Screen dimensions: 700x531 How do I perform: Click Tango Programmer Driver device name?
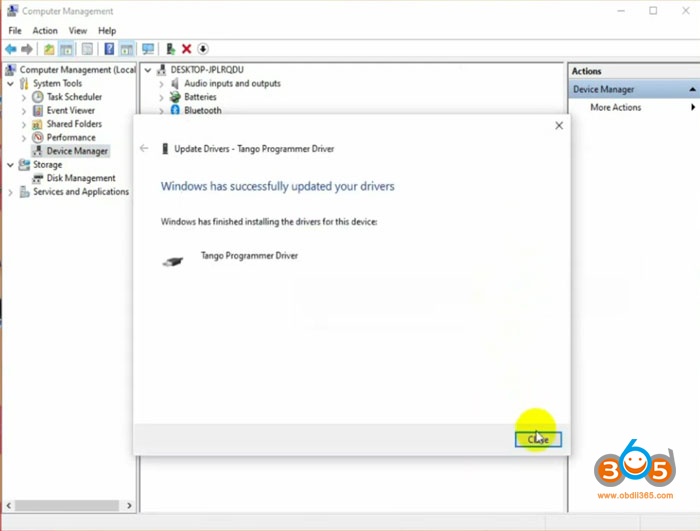coord(249,256)
